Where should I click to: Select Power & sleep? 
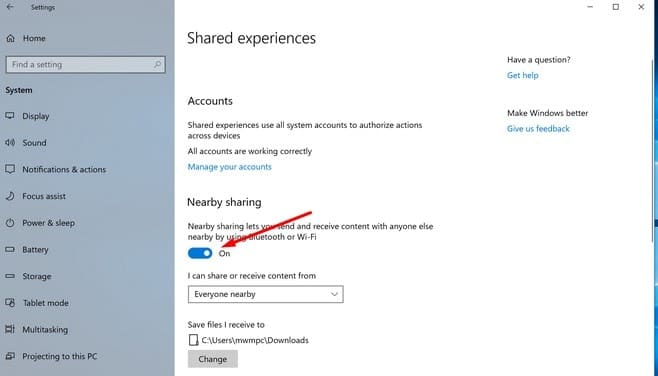(49, 223)
